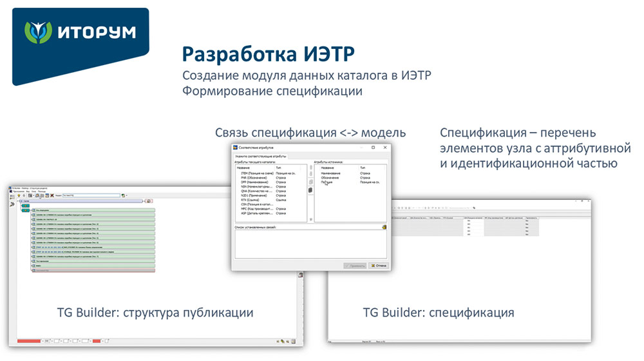
Task: Click the small icon right of search field
Action: (x=123, y=195)
